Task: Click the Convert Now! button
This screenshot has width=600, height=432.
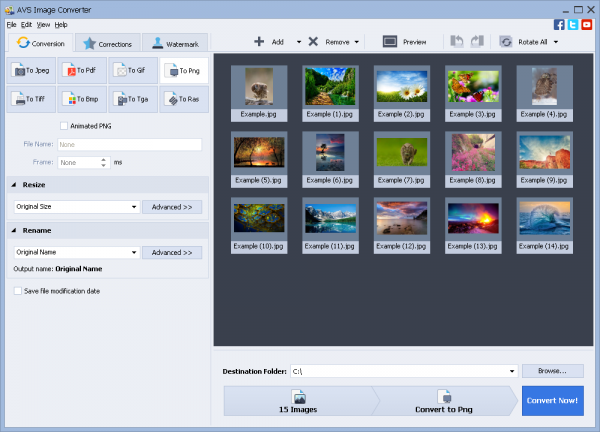Action: (x=552, y=401)
